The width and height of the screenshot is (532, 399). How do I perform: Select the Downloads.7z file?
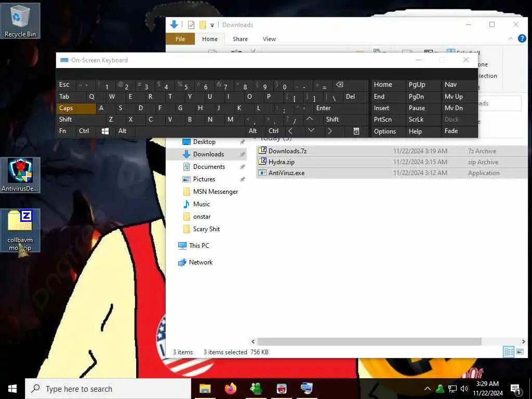coord(392,151)
